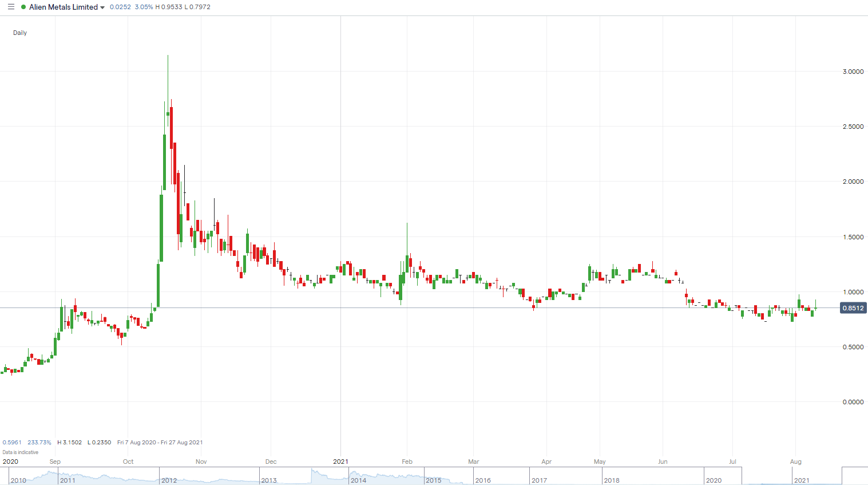The image size is (868, 485).
Task: Click the 3.0000 price axis label
Action: 853,72
